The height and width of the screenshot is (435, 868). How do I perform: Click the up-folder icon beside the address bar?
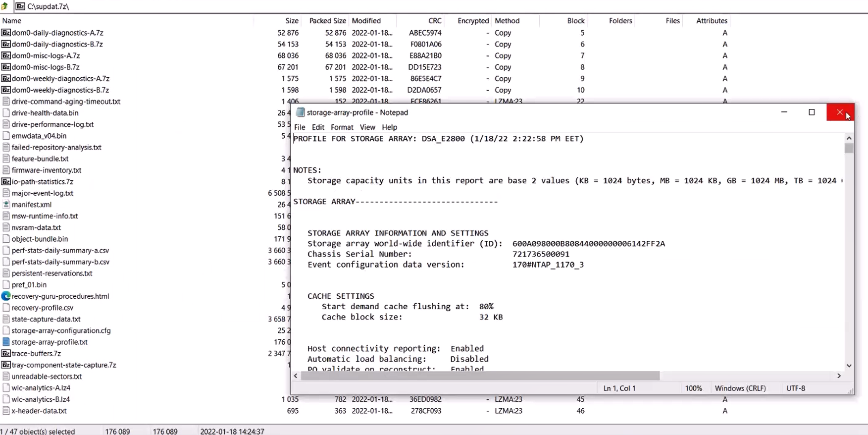coord(4,6)
